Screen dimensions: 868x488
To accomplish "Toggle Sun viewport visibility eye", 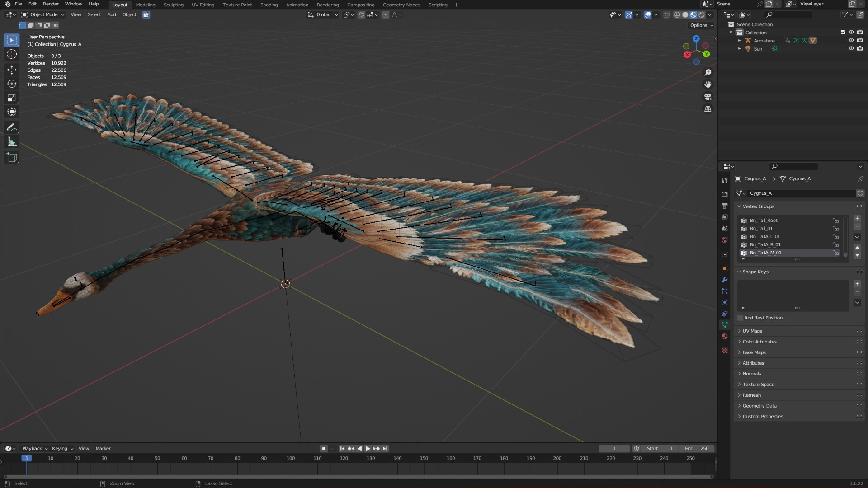I will click(851, 49).
